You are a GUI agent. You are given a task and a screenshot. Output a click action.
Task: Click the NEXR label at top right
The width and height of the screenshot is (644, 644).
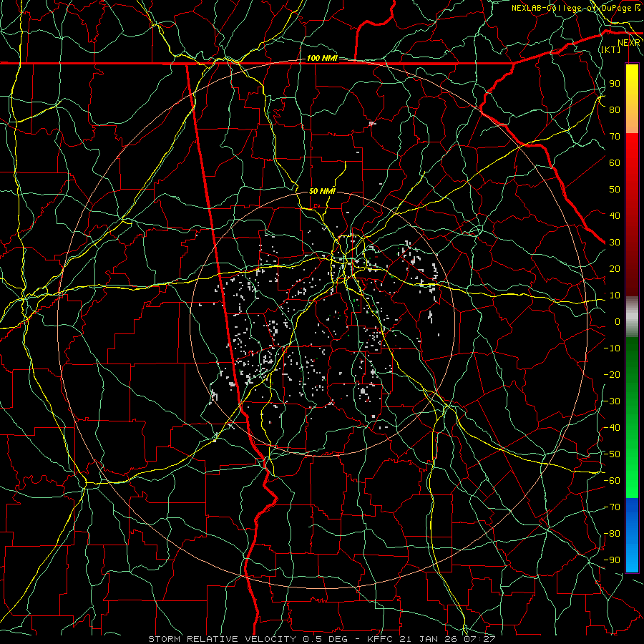pyautogui.click(x=629, y=43)
